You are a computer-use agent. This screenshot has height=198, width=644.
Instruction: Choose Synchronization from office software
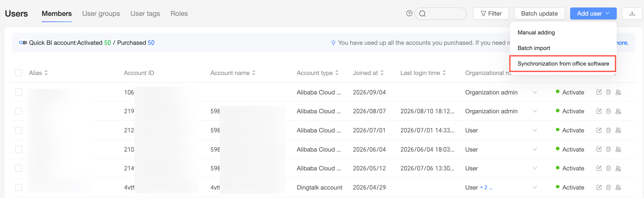click(563, 64)
